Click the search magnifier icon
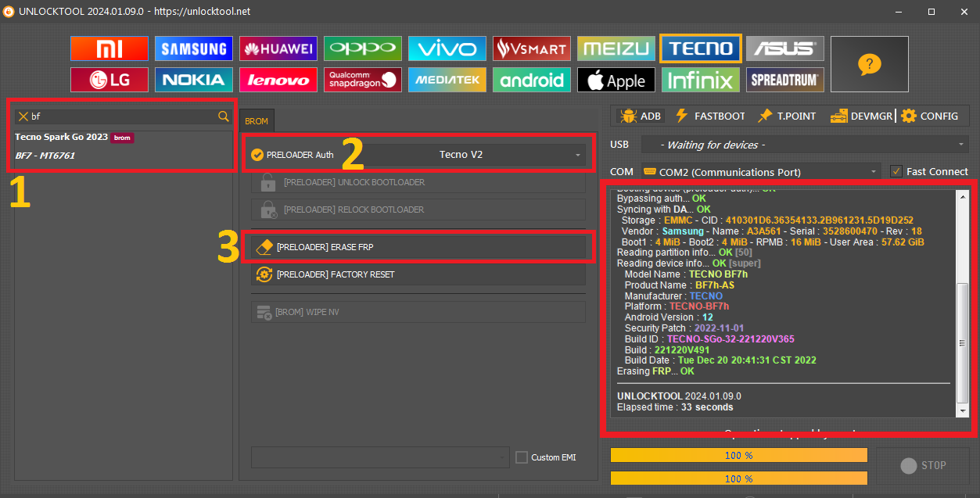 [x=224, y=116]
